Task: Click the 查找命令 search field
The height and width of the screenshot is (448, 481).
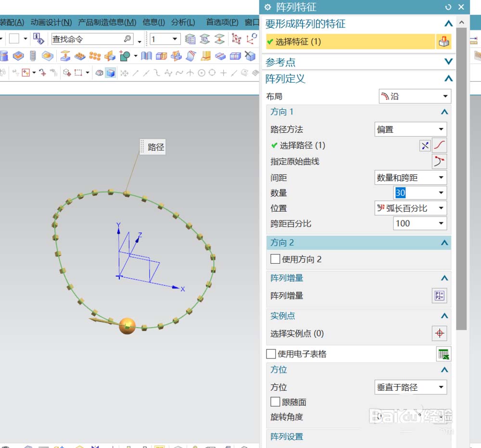Action: tap(87, 39)
